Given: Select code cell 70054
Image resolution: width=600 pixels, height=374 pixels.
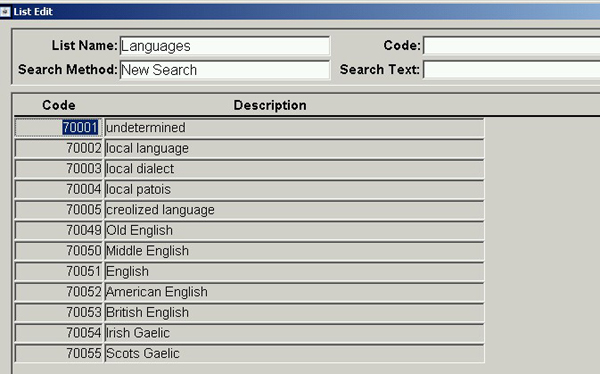Looking at the screenshot, I should click(x=59, y=333).
